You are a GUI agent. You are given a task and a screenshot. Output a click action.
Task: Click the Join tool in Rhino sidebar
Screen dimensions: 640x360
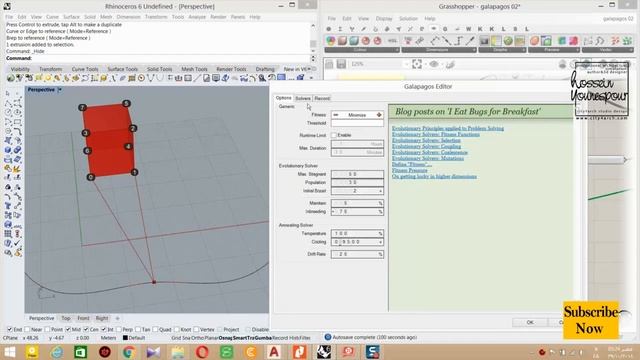8,168
